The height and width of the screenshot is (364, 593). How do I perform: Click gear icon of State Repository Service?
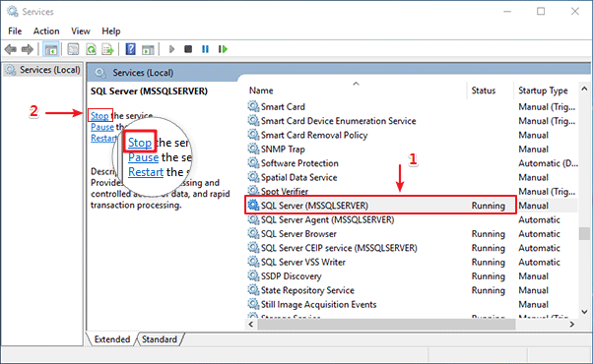pos(253,290)
